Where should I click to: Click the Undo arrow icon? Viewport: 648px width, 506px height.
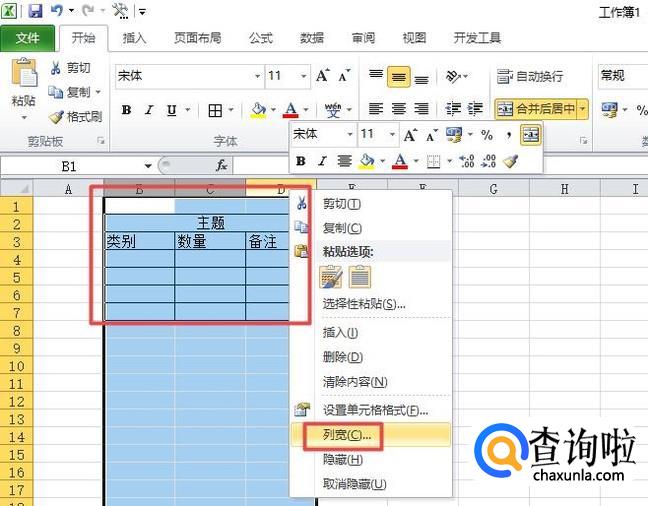coord(57,11)
